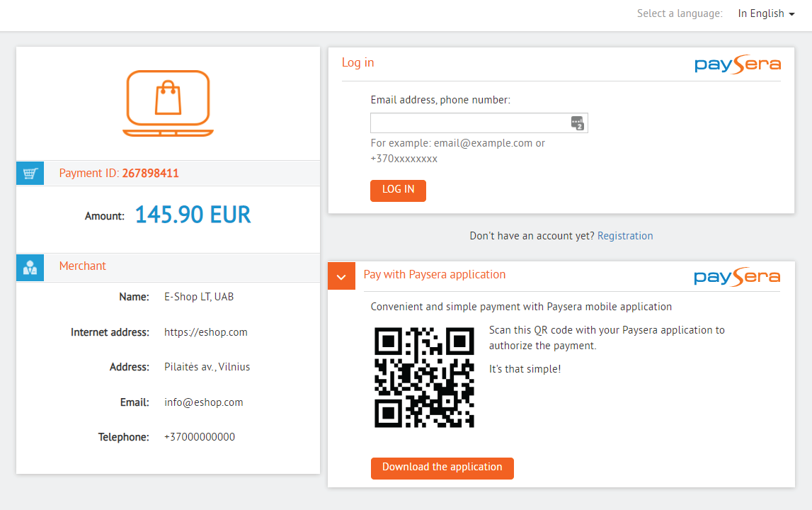Image resolution: width=812 pixels, height=510 pixels.
Task: Click Download the application button
Action: click(442, 467)
